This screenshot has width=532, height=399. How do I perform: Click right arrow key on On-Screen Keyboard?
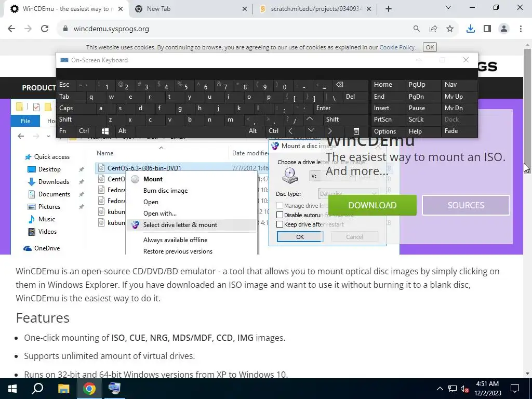click(x=329, y=131)
